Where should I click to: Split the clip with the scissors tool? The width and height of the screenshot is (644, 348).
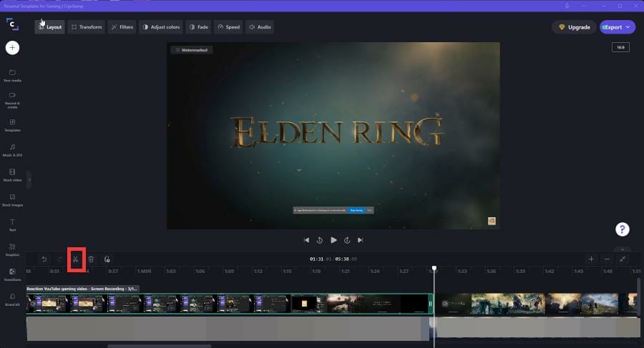76,259
